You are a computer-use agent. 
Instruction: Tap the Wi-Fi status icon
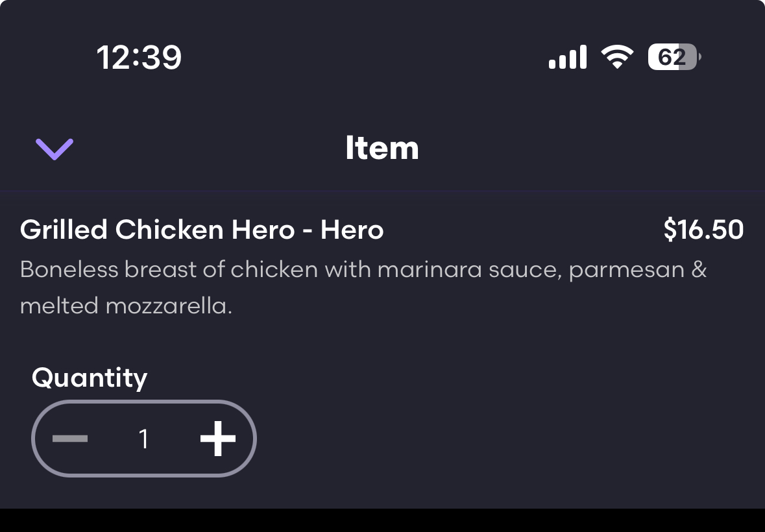tap(617, 58)
